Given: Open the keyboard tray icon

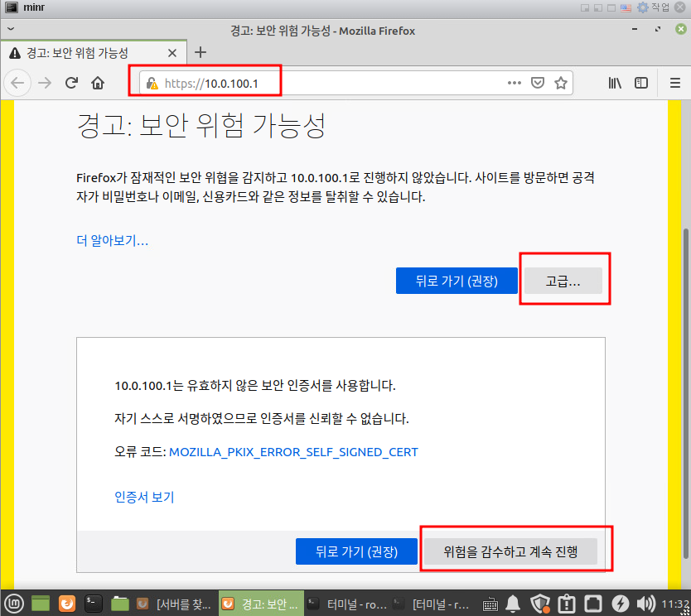Looking at the screenshot, I should 490,604.
